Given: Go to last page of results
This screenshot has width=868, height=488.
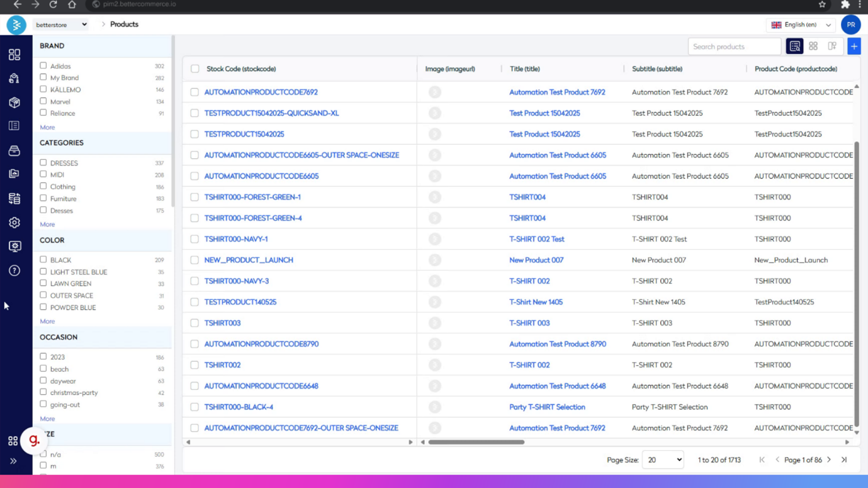Looking at the screenshot, I should pos(844,460).
